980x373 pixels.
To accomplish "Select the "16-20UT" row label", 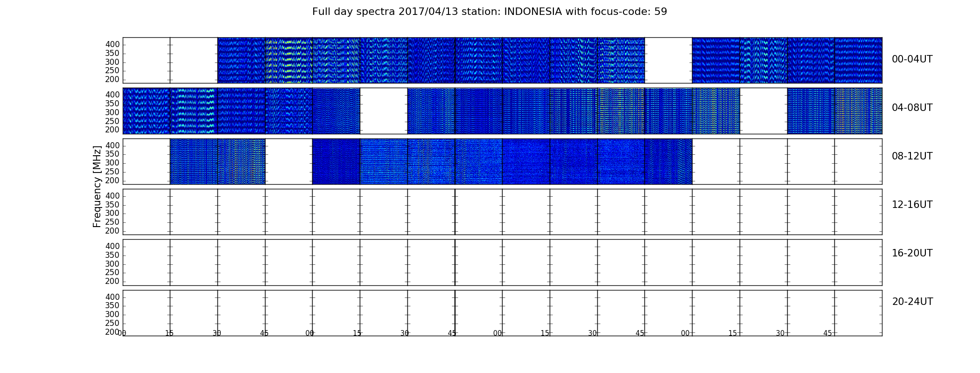I will (x=912, y=253).
